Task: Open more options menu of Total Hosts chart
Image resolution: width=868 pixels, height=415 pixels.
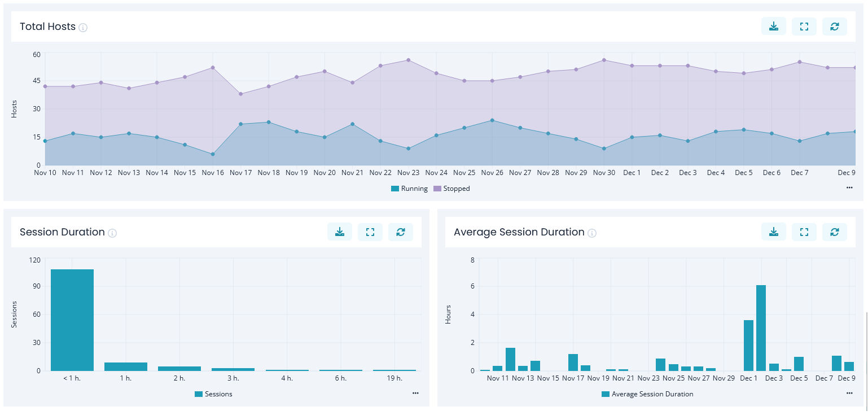Action: 849,187
